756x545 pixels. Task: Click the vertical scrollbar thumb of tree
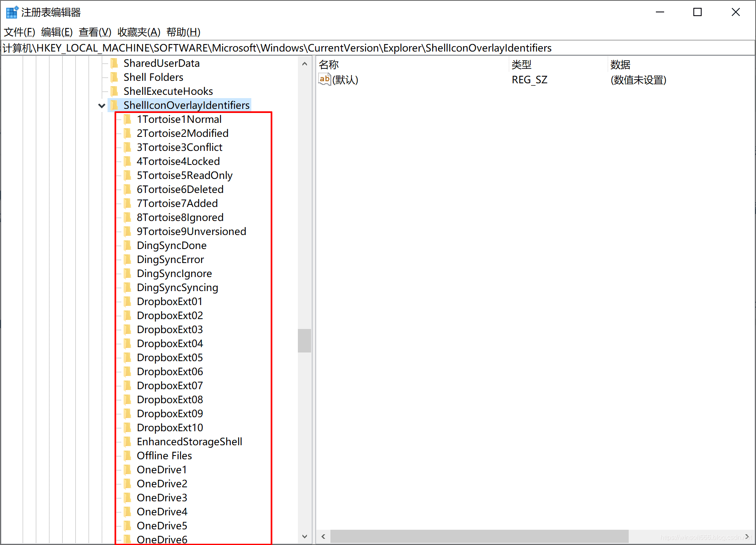click(x=304, y=341)
